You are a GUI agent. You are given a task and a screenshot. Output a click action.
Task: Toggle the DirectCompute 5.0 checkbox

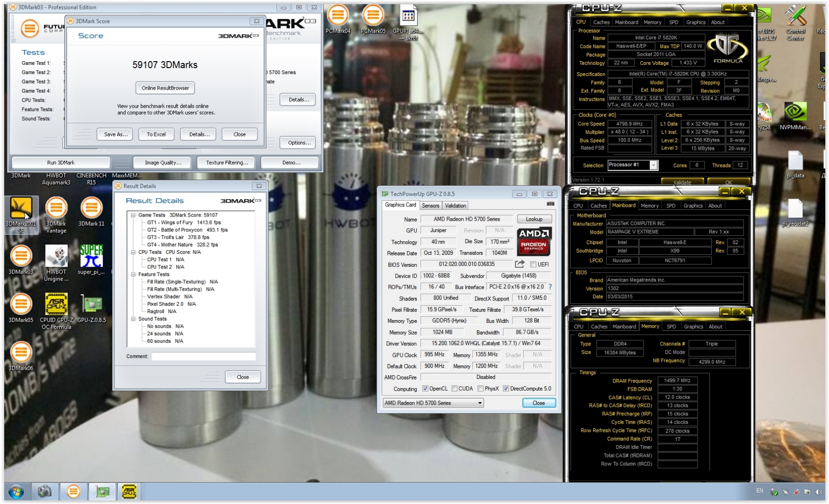tap(506, 389)
